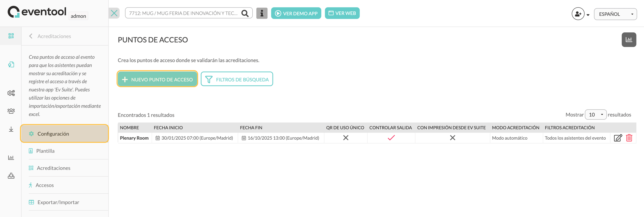
Task: Toggle Con impresión desde Ev Suite mark
Action: tap(453, 138)
